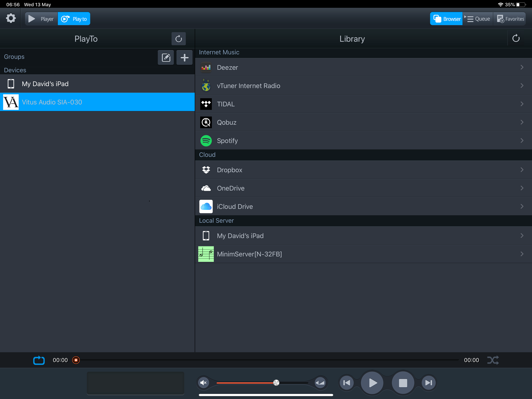Open the settings gear icon
This screenshot has width=532, height=399.
click(x=11, y=18)
